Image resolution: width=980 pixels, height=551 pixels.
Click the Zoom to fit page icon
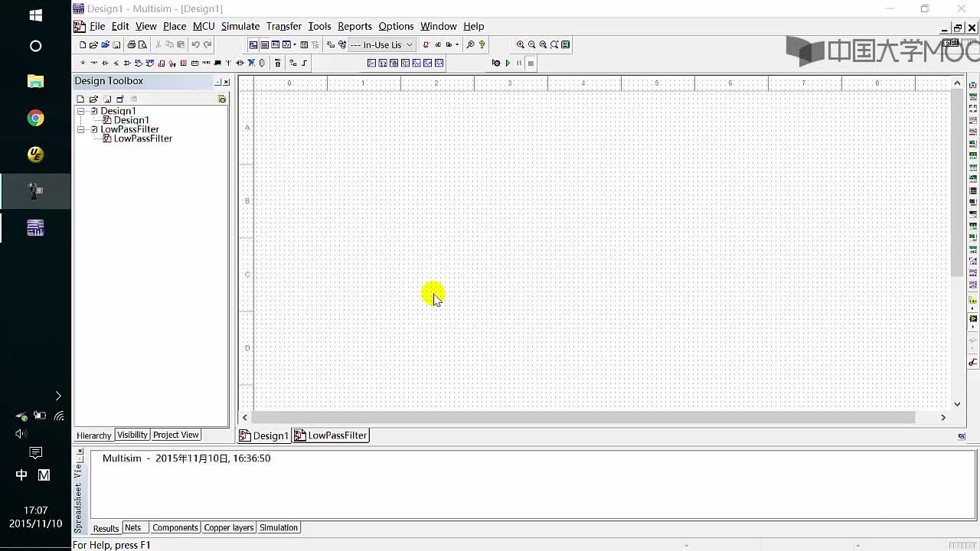click(x=554, y=44)
